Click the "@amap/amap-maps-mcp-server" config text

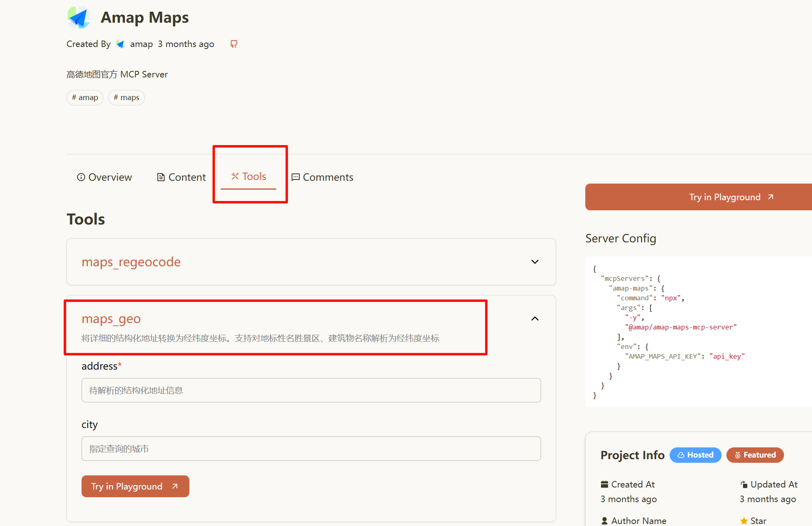[x=681, y=327]
